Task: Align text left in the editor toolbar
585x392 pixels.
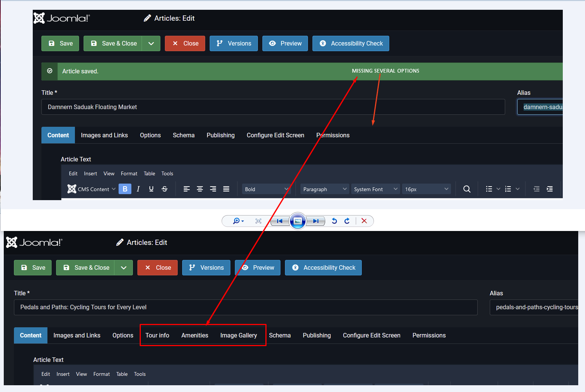Action: pos(187,189)
